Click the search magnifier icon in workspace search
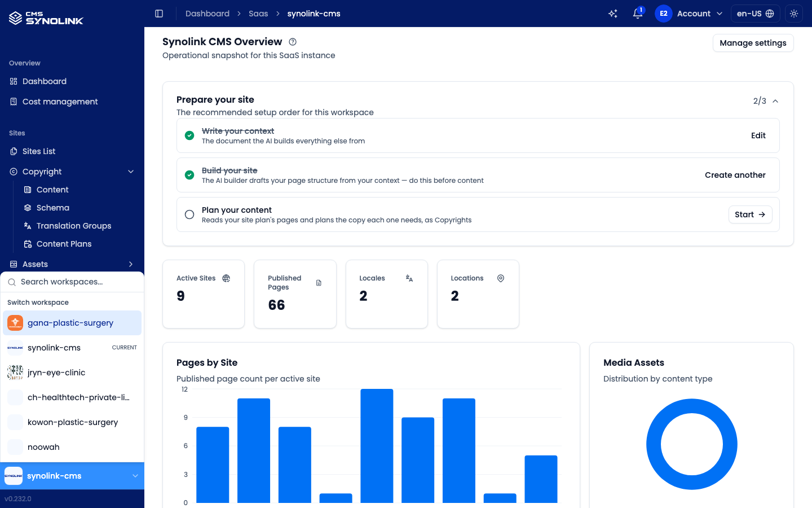The image size is (812, 508). 12,282
